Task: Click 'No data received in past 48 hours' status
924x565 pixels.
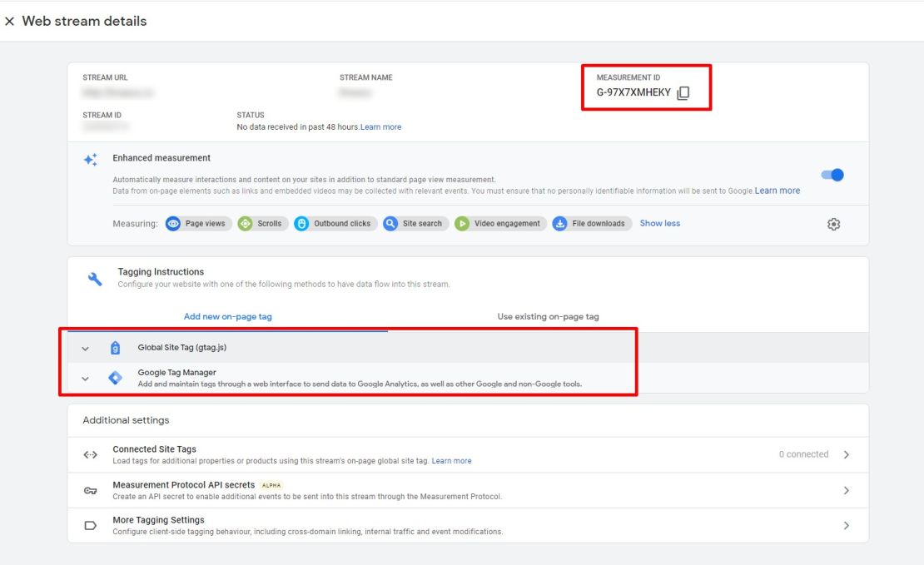Action: (x=297, y=126)
